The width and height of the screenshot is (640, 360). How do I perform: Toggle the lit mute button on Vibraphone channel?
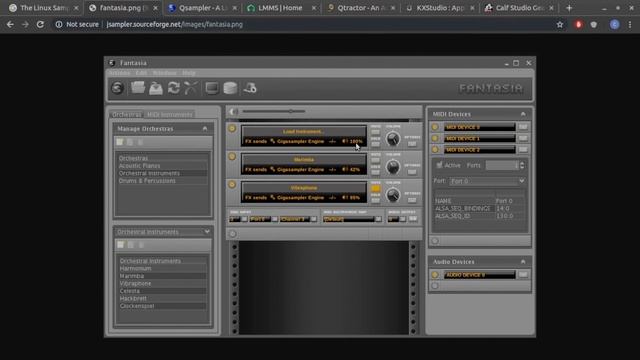(376, 189)
